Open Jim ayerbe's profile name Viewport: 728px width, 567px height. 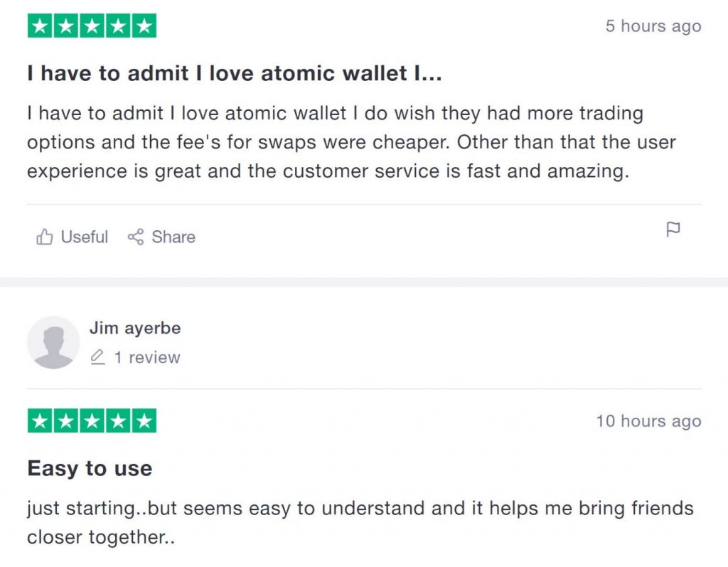[135, 328]
